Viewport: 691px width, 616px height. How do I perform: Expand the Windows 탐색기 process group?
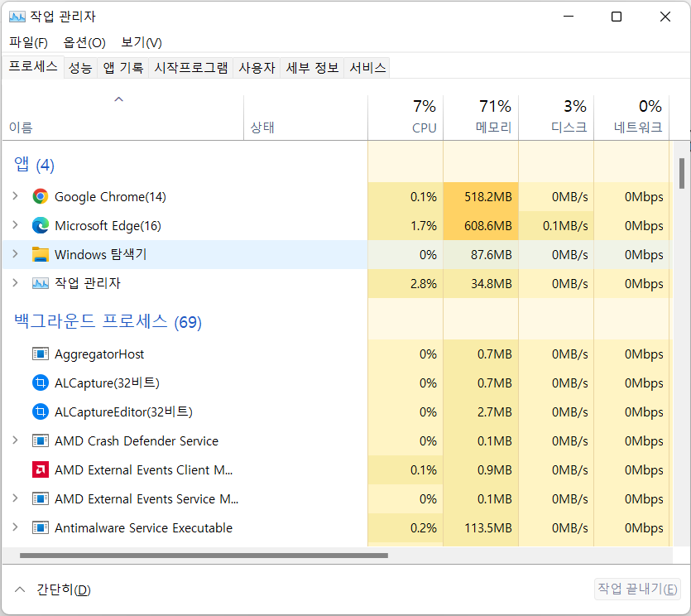click(x=16, y=254)
